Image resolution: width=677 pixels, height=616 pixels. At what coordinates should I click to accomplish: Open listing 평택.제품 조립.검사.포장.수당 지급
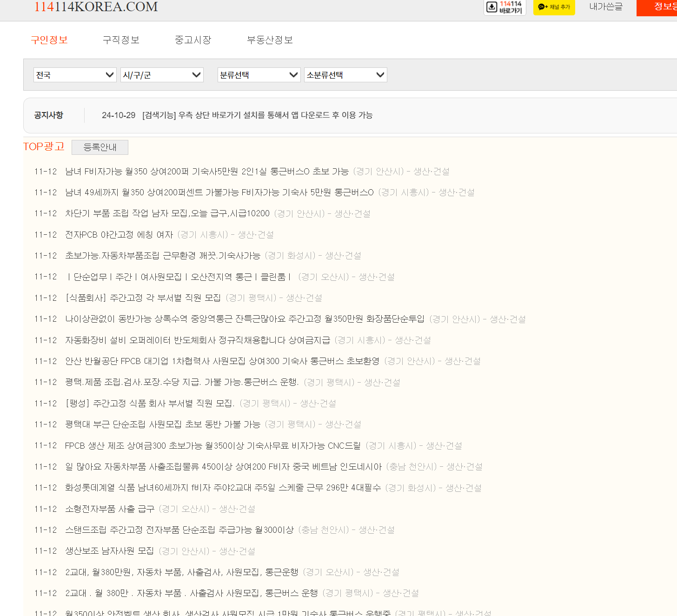(x=182, y=382)
